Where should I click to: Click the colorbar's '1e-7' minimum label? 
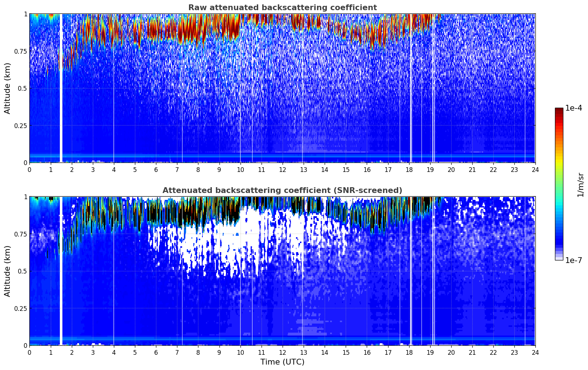pos(573,260)
